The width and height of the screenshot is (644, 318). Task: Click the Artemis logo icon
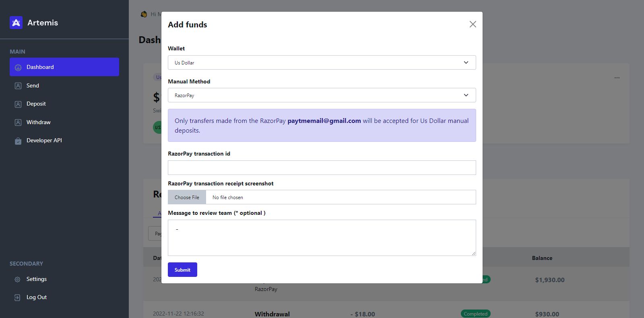[16, 23]
